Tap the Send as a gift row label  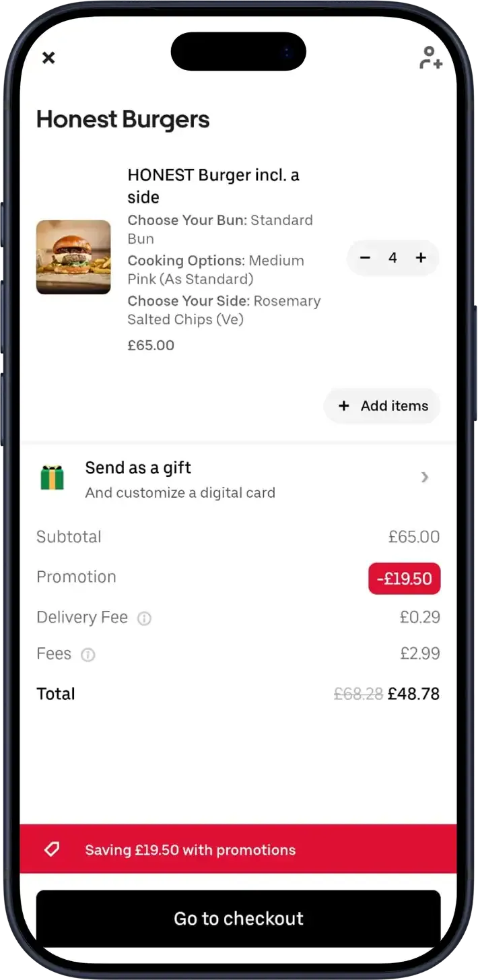(138, 468)
